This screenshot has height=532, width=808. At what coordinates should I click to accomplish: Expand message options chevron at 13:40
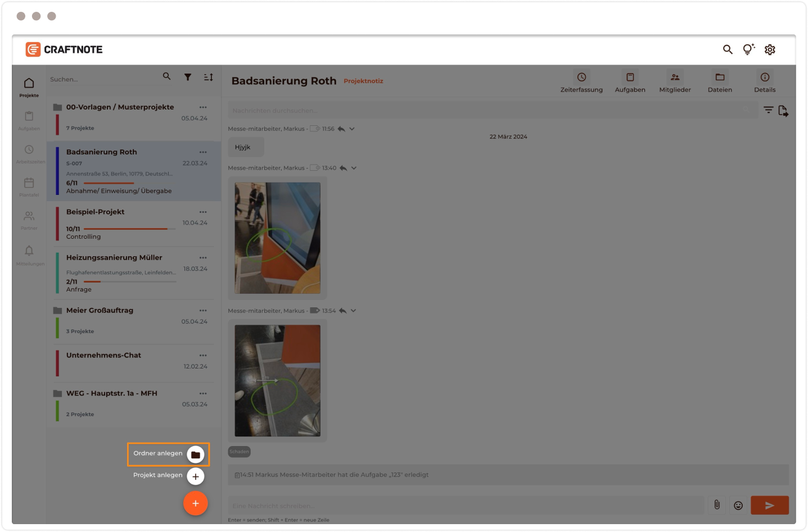coord(354,168)
